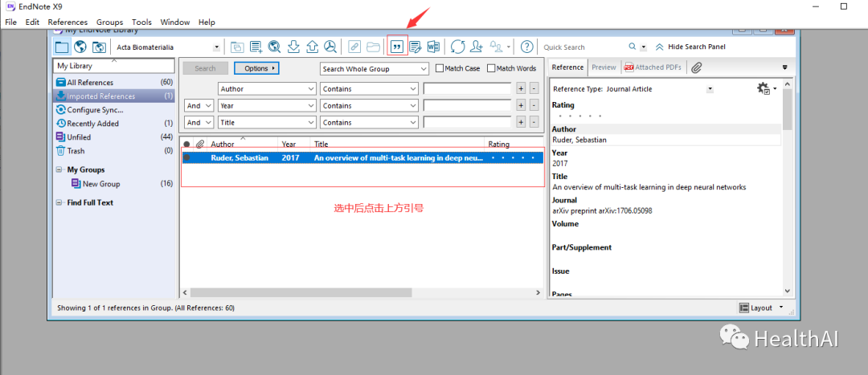868x375 pixels.
Task: Click Open Link chain icon
Action: pos(354,47)
